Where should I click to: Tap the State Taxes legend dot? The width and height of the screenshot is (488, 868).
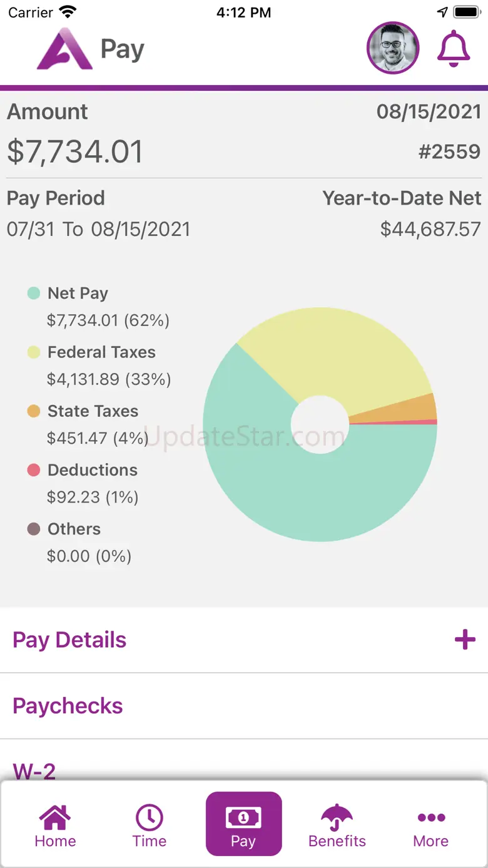point(34,411)
